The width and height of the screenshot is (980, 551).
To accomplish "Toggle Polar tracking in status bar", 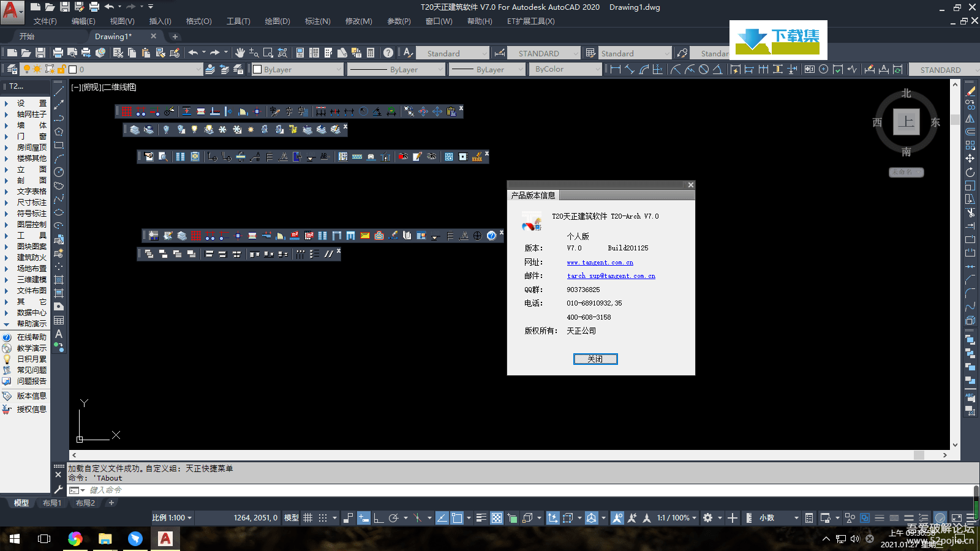I will pos(394,518).
